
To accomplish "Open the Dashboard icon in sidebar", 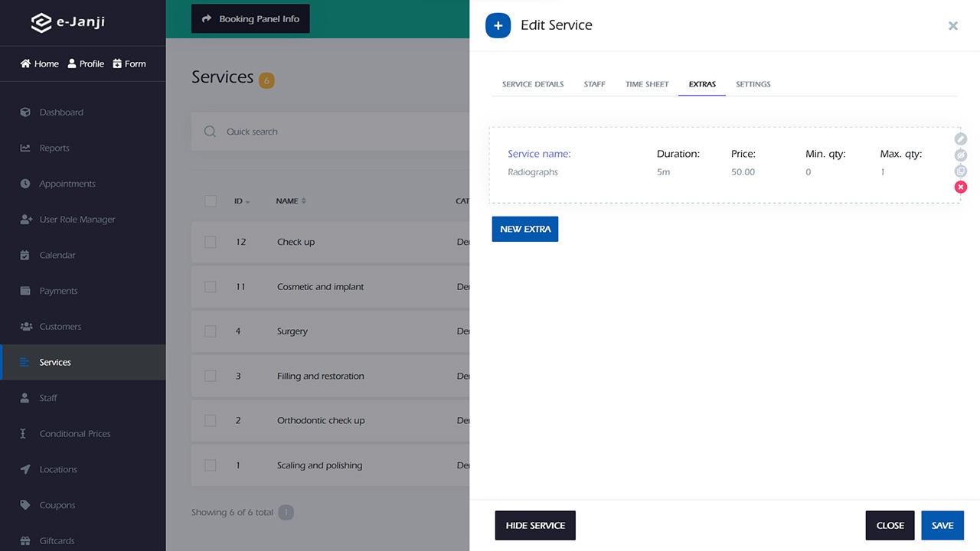I will [x=25, y=112].
